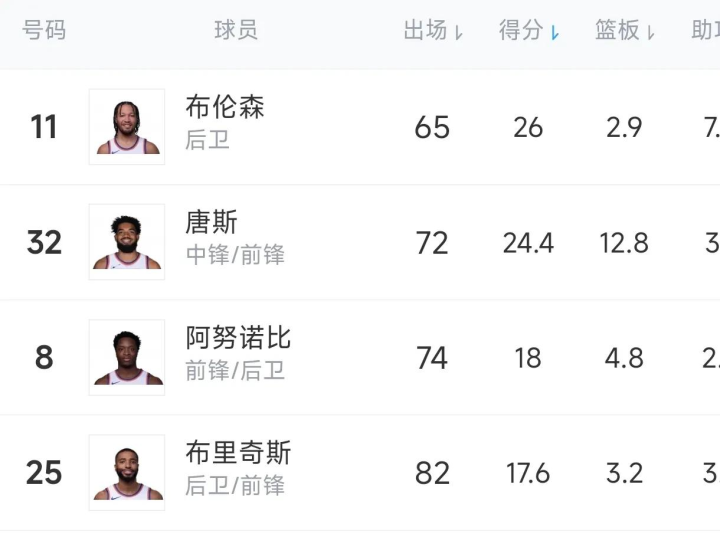Screen dimensions: 720x537
Task: Open player name 布里奇斯
Action: click(x=238, y=453)
